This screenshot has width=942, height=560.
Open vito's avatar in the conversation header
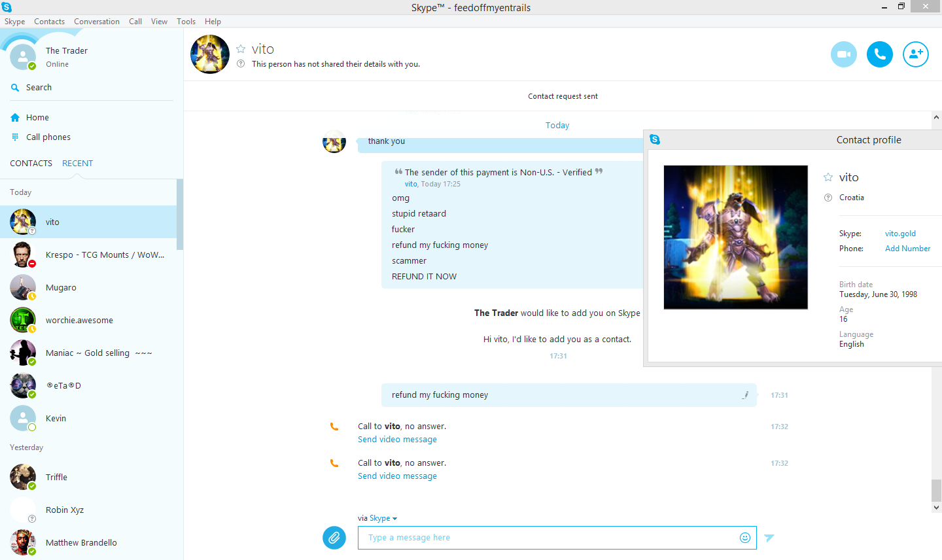210,54
